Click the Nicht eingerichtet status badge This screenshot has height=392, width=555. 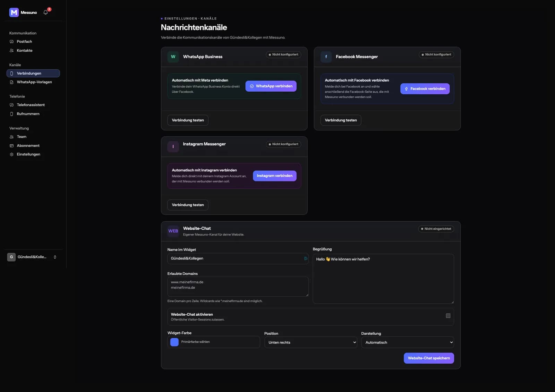436,229
